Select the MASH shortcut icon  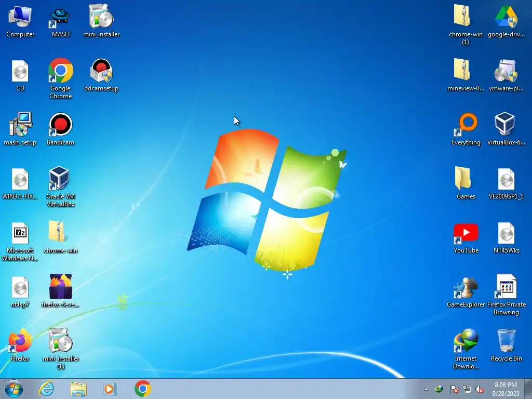[x=60, y=21]
